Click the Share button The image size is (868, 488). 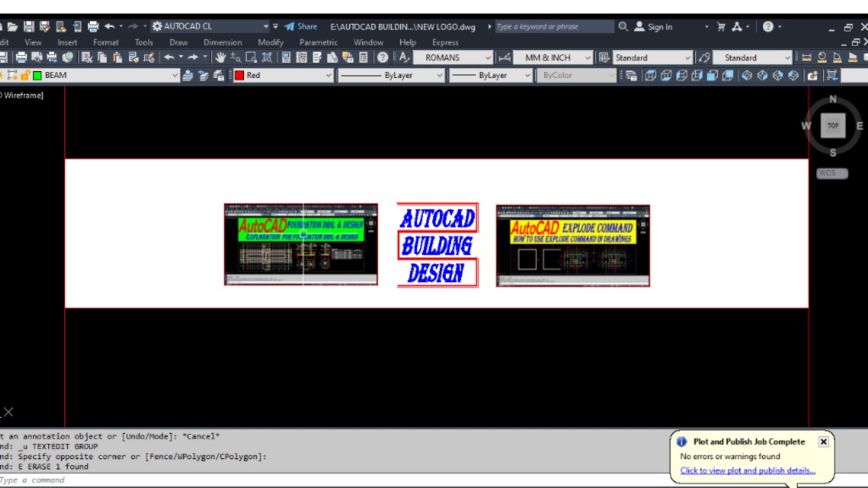(300, 26)
